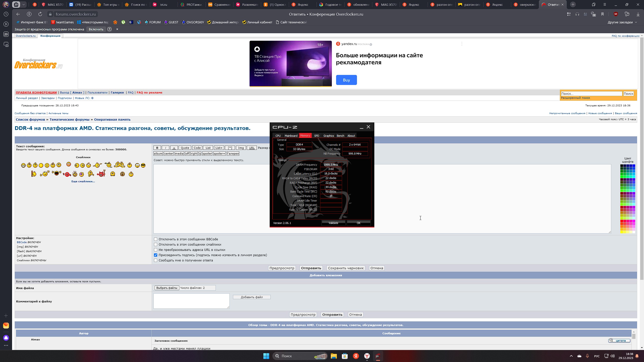Pick bright red swatch in font color palette

point(622,221)
